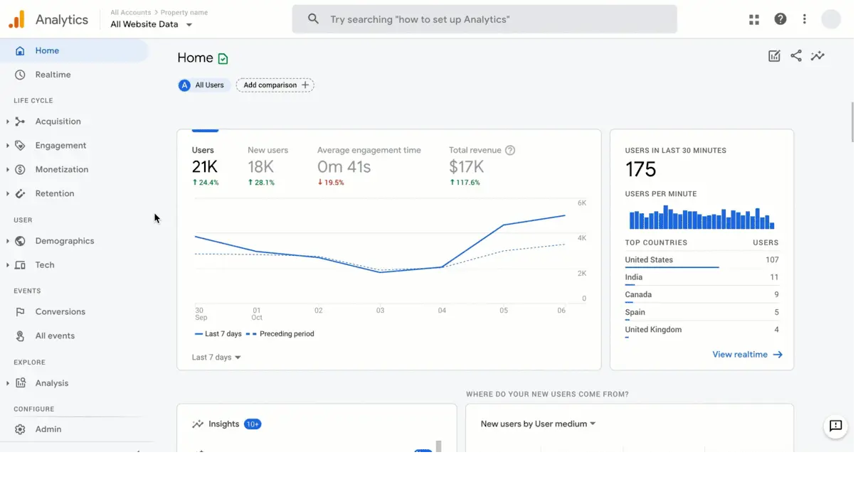The width and height of the screenshot is (868, 494).
Task: Click the Google apps grid icon
Action: pos(753,19)
